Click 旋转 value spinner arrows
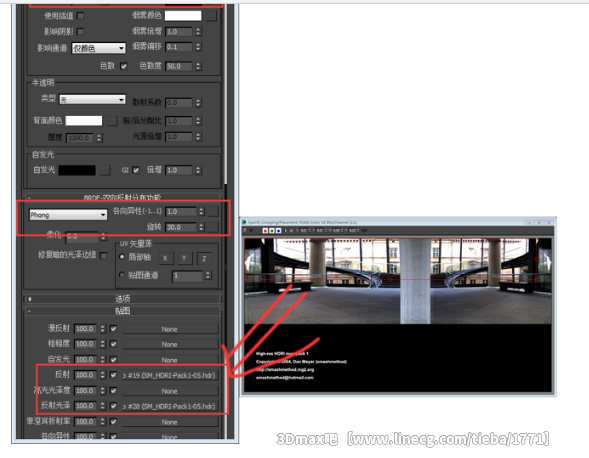The height and width of the screenshot is (458, 589). pos(201,227)
